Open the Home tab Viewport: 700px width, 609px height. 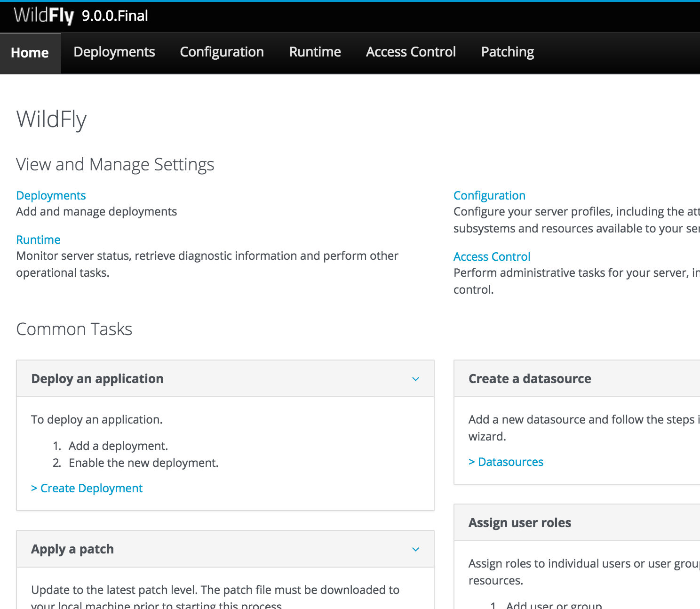point(30,53)
